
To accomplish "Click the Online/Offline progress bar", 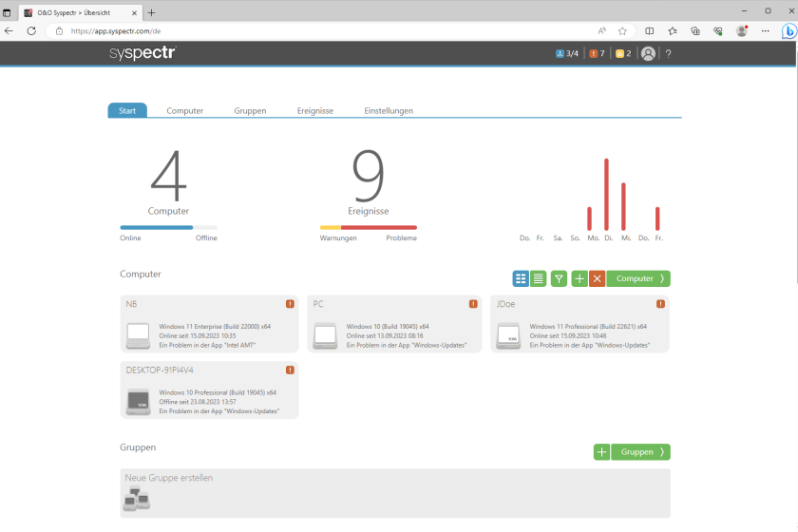I will pyautogui.click(x=168, y=228).
